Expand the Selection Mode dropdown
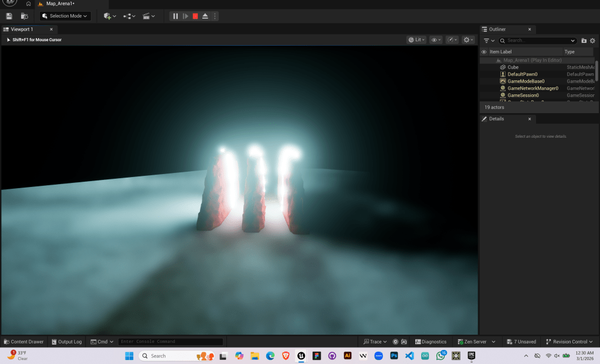600x364 pixels. pos(65,16)
